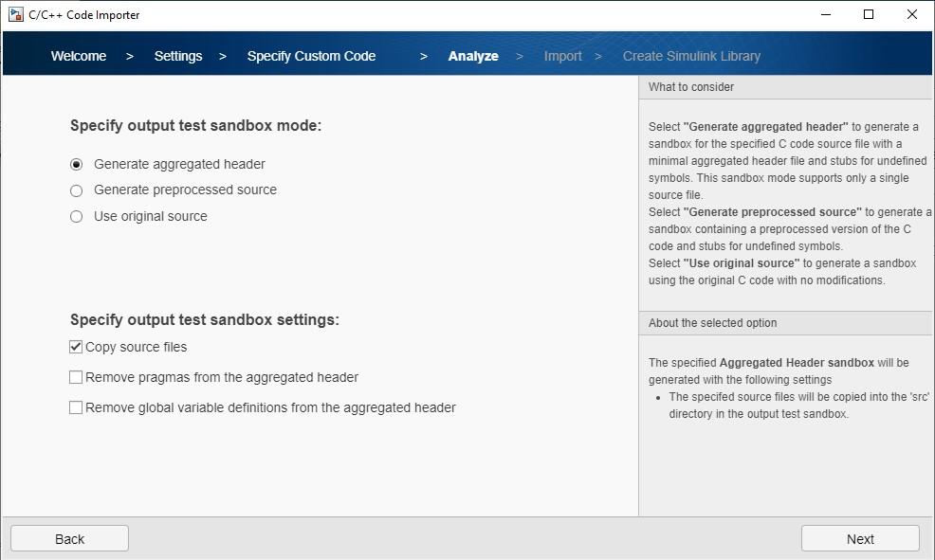Open the Specify Custom Code step
This screenshot has width=935, height=560.
[x=311, y=56]
